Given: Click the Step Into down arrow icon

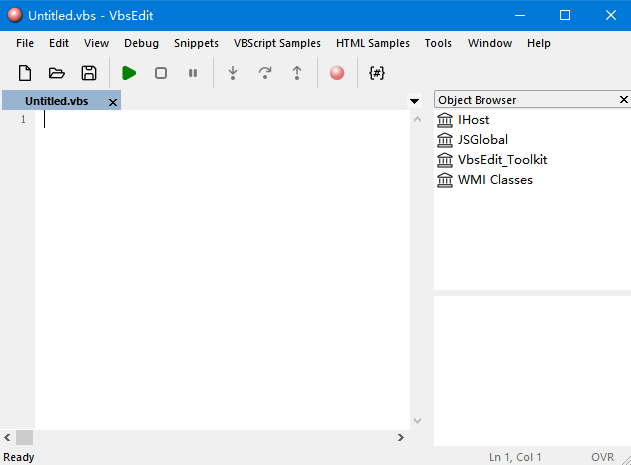Looking at the screenshot, I should click(233, 73).
